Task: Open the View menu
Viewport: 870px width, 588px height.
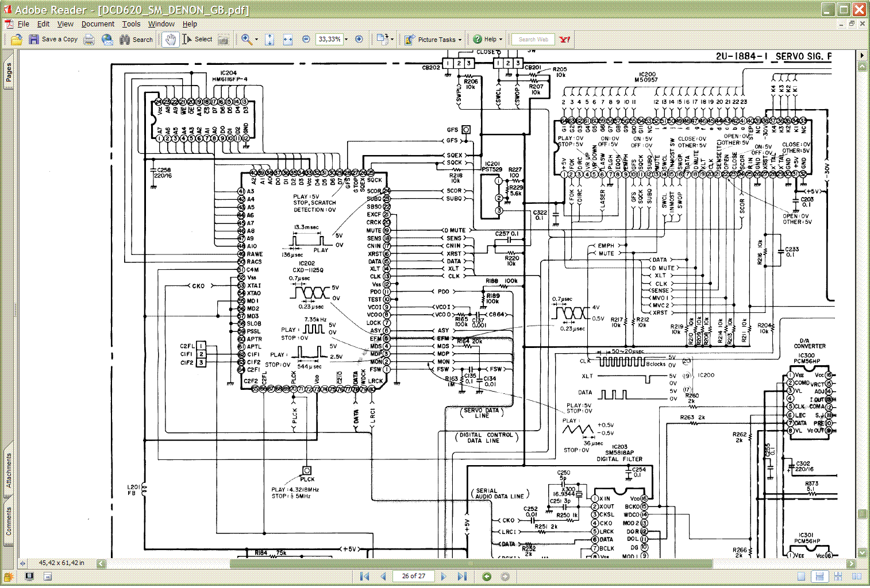Action: tap(65, 24)
